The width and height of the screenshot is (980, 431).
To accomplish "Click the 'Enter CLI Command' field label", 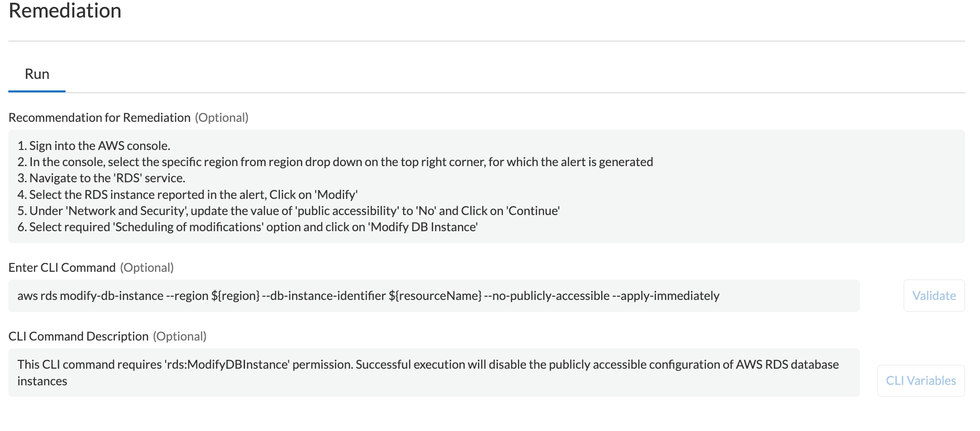I will point(62,268).
